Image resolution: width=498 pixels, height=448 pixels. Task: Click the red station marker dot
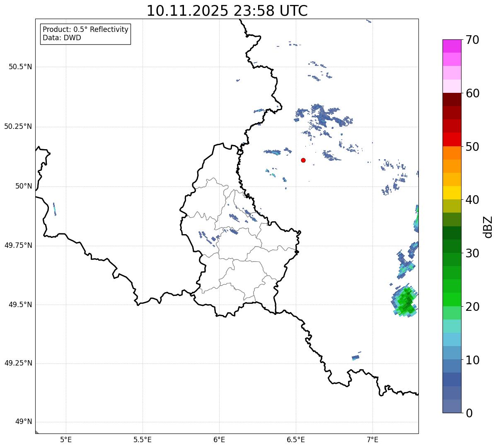tap(303, 160)
